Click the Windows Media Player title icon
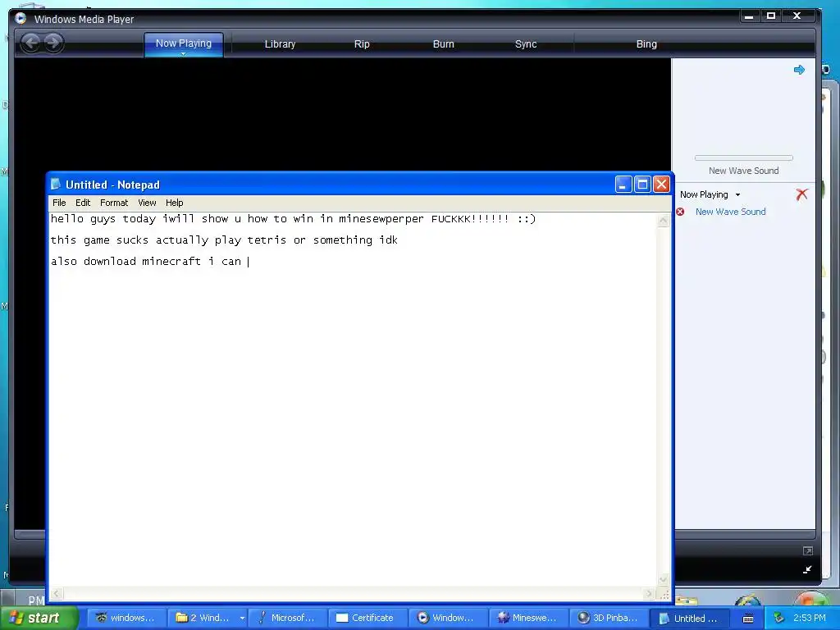 [21, 19]
